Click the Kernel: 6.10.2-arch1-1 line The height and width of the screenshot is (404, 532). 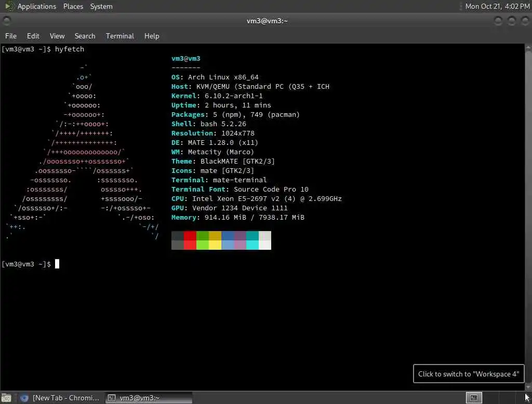217,96
